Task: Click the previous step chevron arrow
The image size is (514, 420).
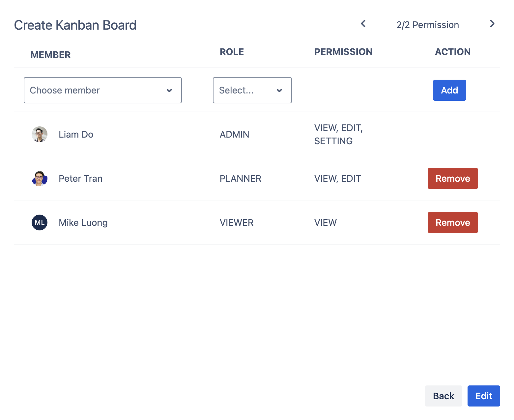Action: (x=363, y=24)
